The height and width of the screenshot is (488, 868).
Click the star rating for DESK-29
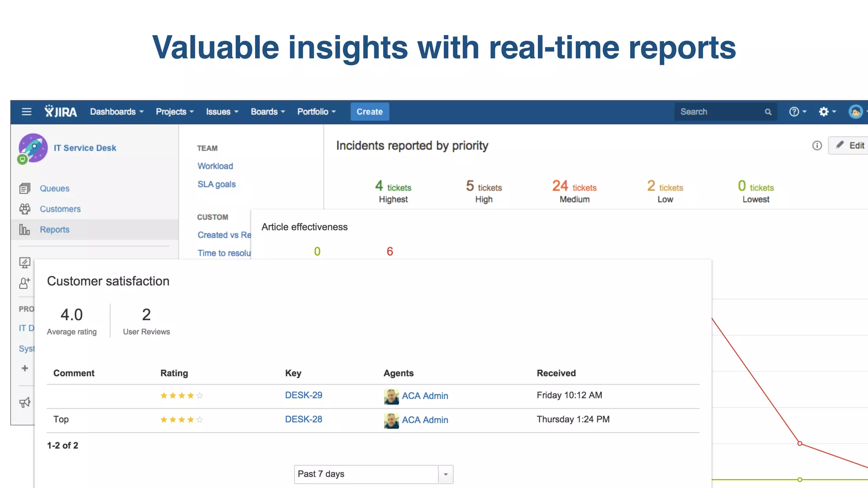pos(181,396)
